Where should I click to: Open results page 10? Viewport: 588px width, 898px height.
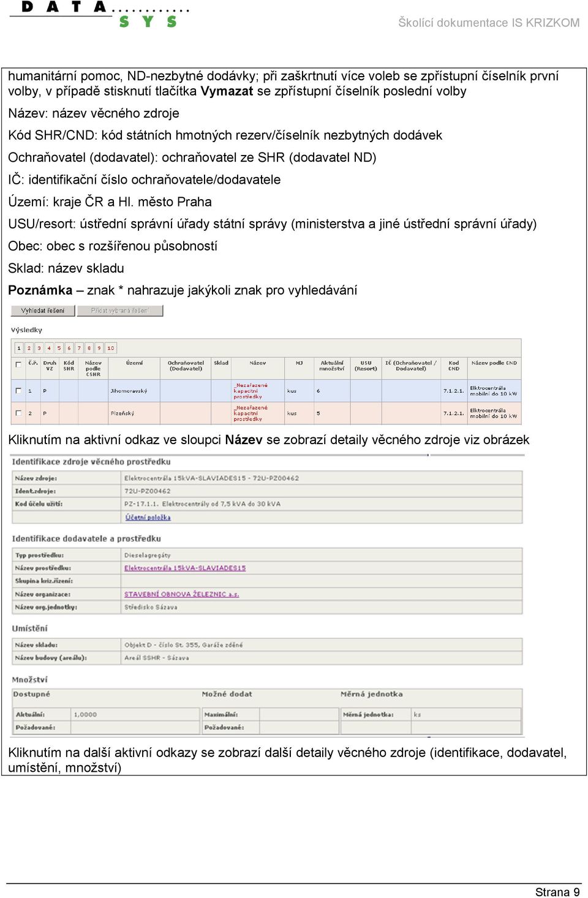coord(111,348)
